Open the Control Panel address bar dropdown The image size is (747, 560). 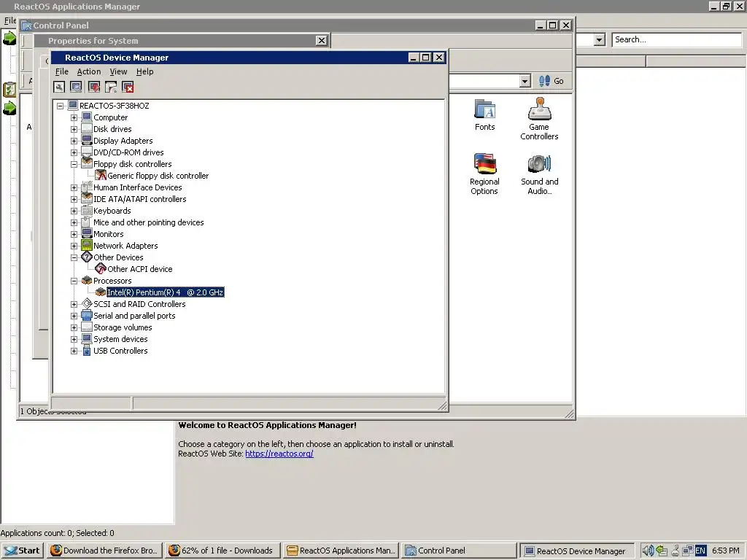[525, 81]
